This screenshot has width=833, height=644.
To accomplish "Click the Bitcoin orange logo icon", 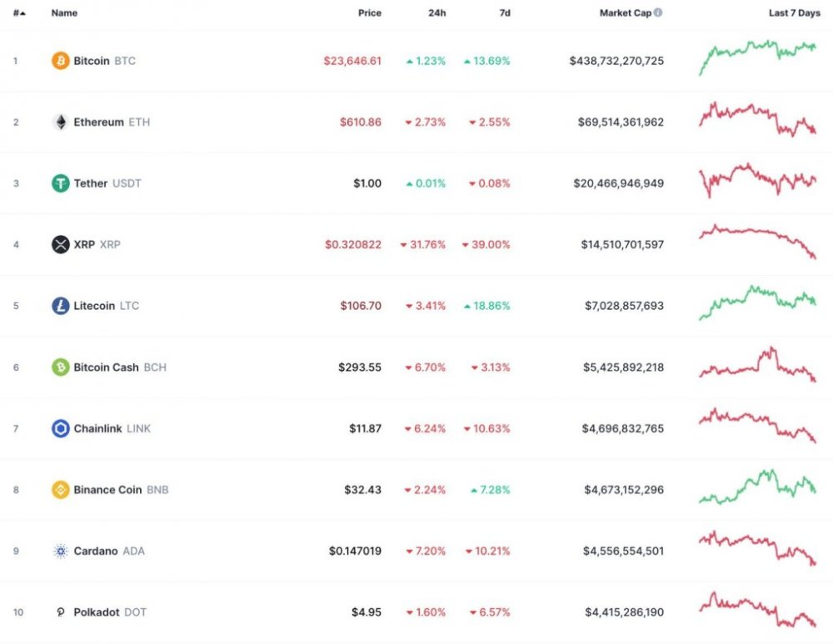I will point(61,61).
